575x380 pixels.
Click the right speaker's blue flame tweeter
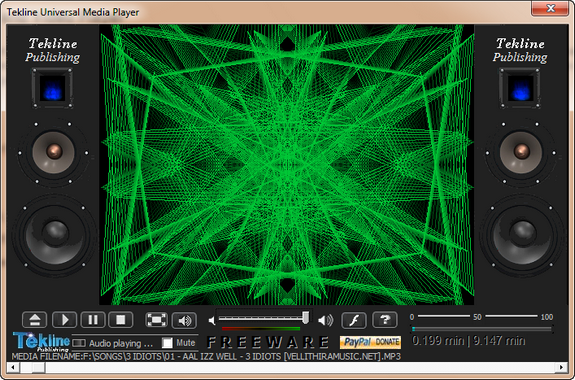click(520, 88)
